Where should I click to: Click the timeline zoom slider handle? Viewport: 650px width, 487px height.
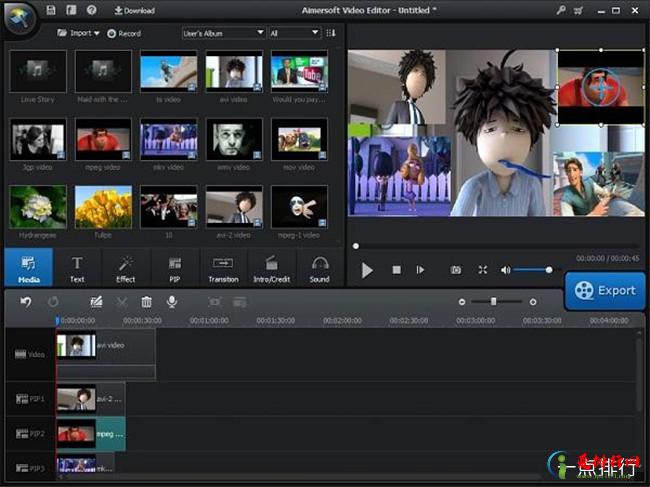tap(493, 301)
